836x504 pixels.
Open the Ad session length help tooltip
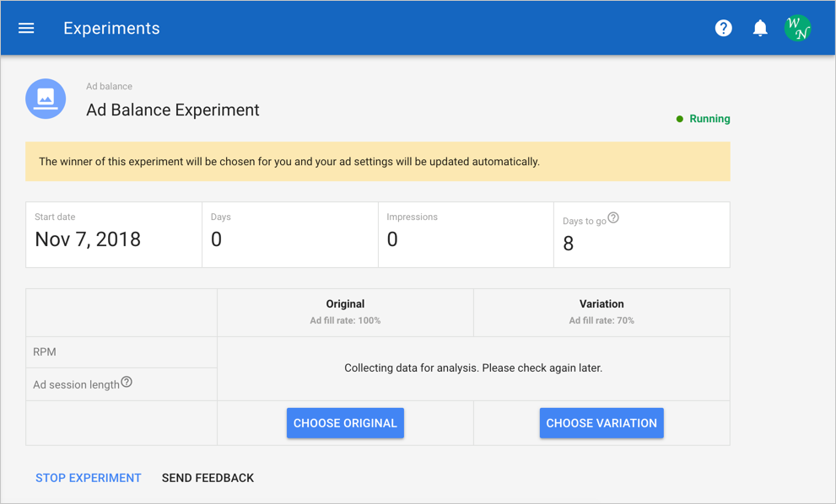(125, 381)
